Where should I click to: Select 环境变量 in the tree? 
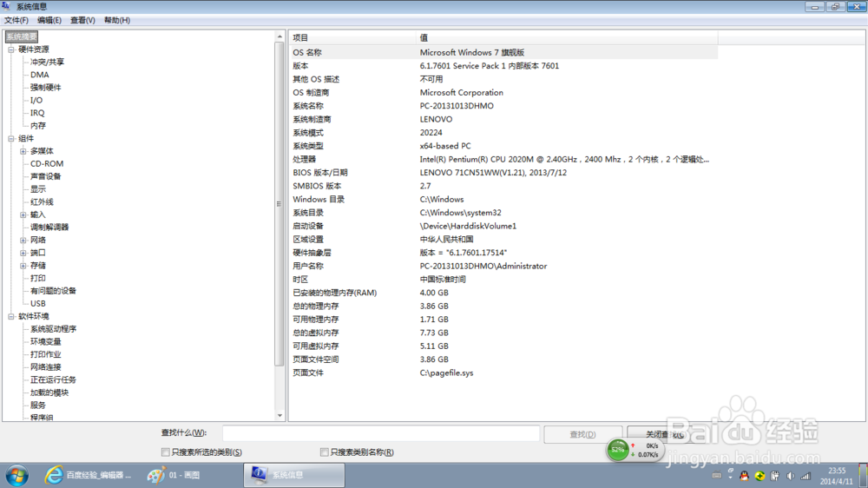point(45,342)
